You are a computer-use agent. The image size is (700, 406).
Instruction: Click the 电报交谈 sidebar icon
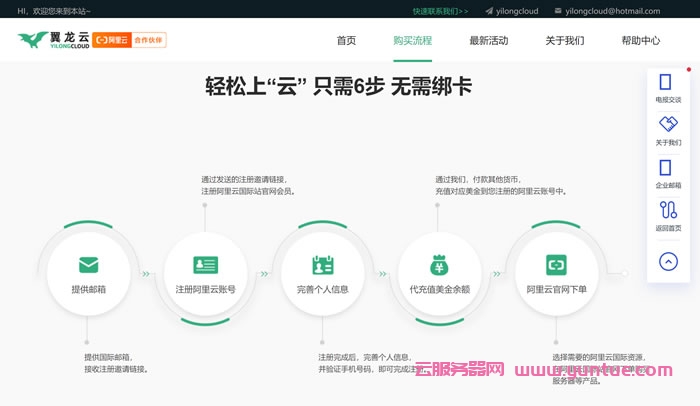coord(665,82)
